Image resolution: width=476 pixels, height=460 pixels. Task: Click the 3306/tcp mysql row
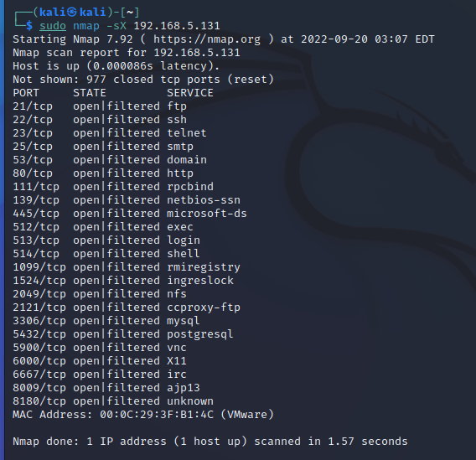click(x=106, y=321)
